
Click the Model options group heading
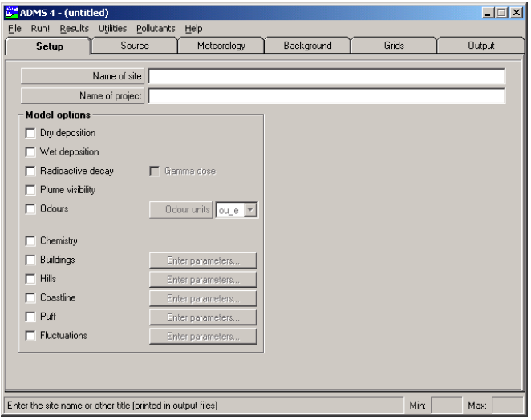(x=58, y=115)
